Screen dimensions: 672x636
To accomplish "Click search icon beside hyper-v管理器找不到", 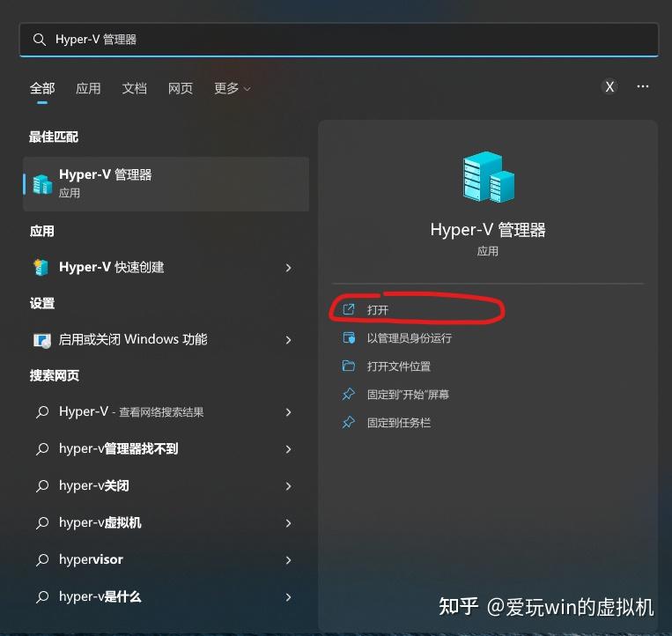I will [42, 449].
